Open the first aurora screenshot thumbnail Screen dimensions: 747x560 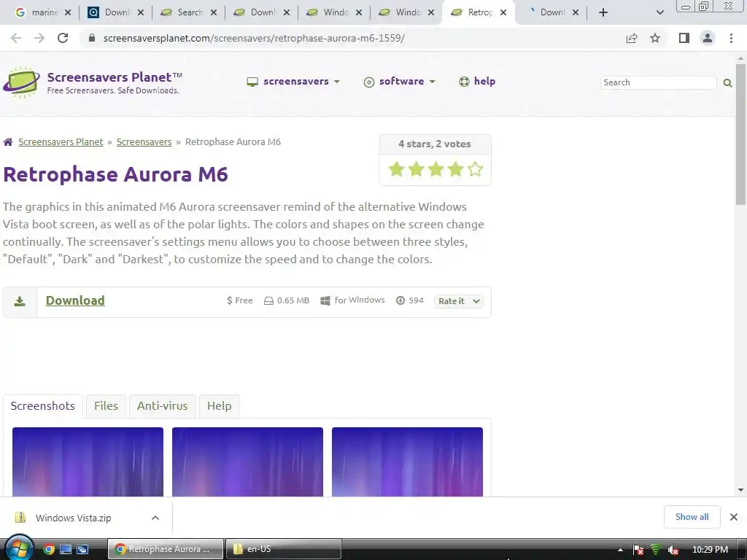[88, 462]
